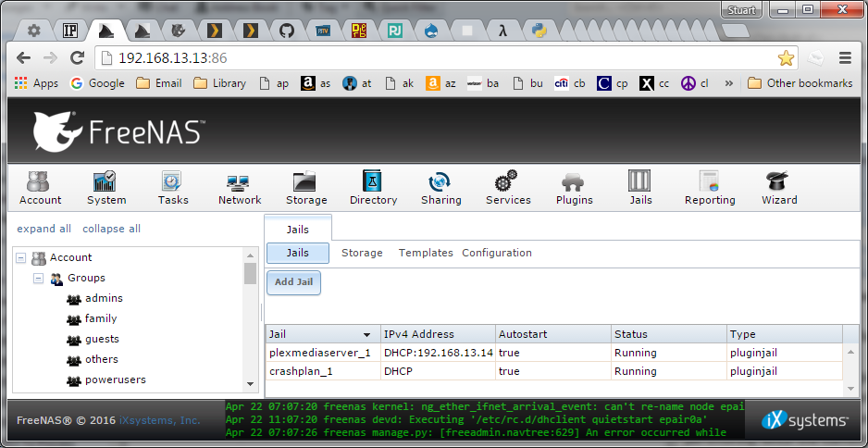Open the iXsystems, Inc. footer link

160,420
